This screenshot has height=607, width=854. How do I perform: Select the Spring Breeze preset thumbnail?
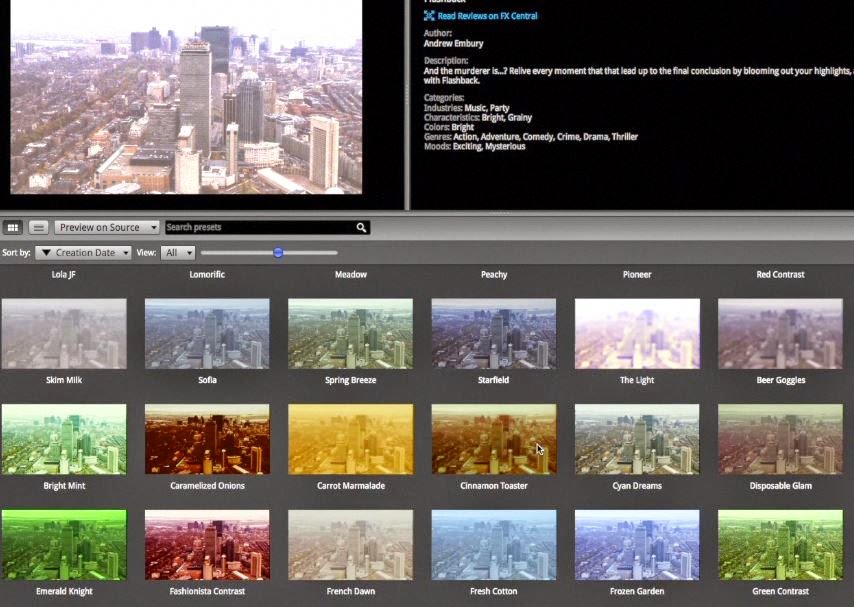350,333
